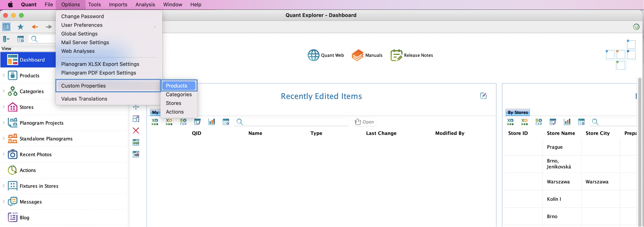Expand the Recent Photos tree node
Image resolution: width=644 pixels, height=227 pixels.
[3, 154]
